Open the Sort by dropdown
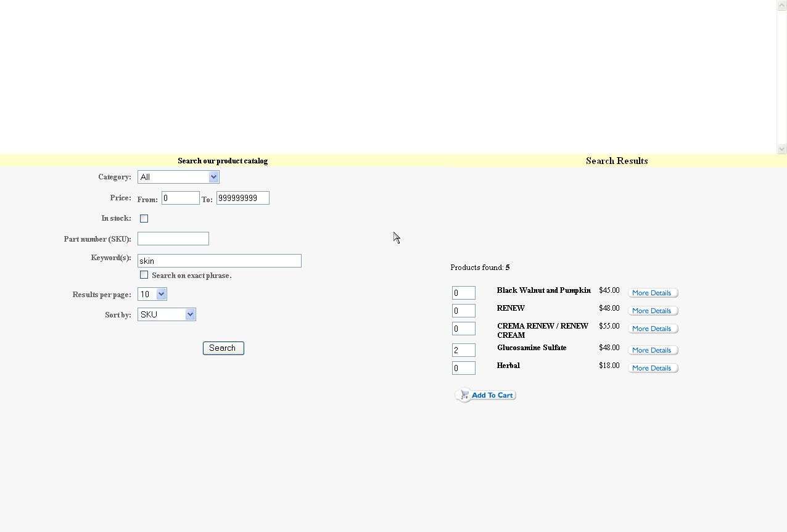Viewport: 787px width, 532px height. coord(167,314)
